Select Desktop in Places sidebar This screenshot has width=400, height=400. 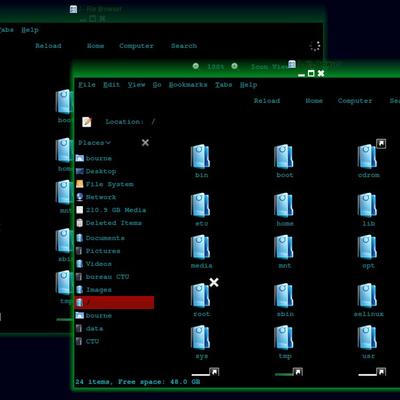coord(96,171)
